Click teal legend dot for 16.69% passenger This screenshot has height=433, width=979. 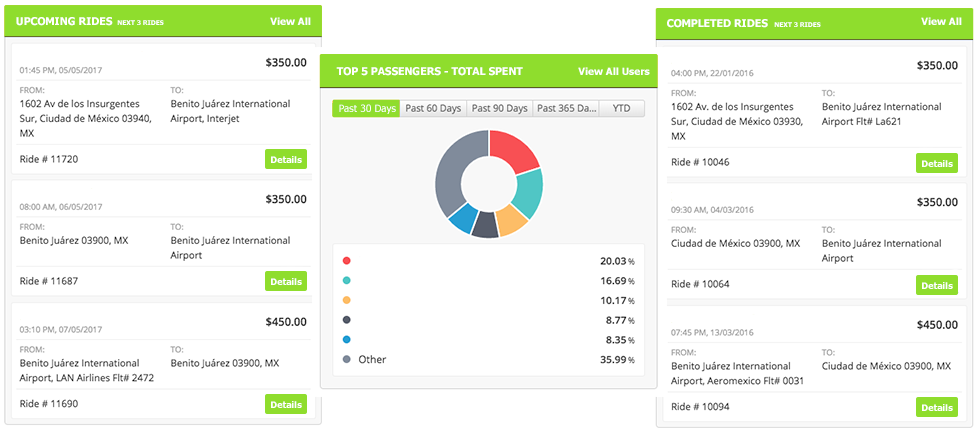(x=347, y=281)
